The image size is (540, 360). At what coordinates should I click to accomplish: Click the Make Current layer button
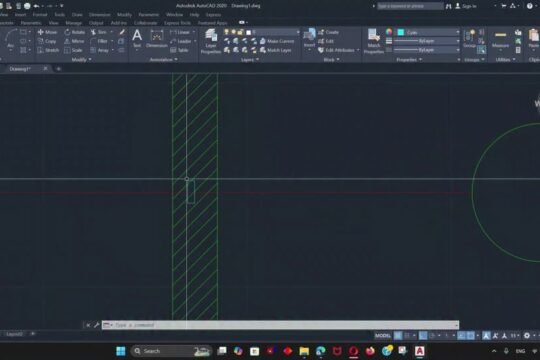277,41
